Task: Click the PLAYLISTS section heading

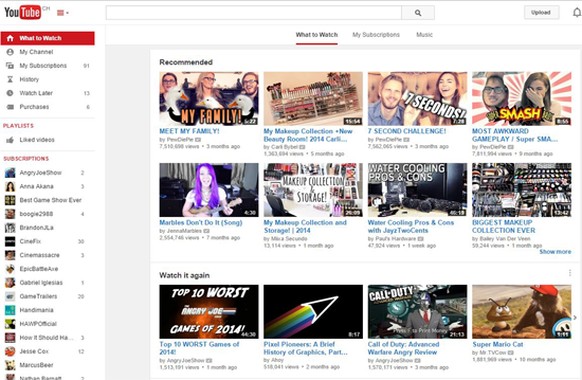Action: click(18, 125)
